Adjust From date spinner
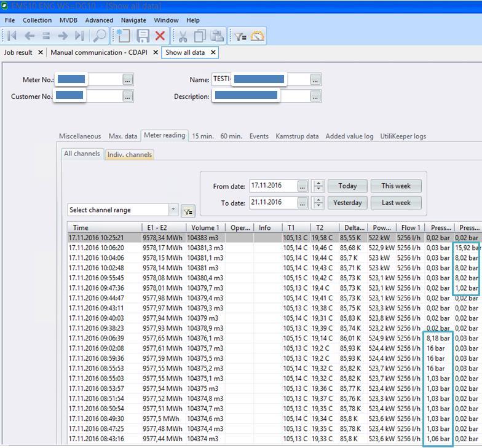The image size is (482, 448). point(318,186)
